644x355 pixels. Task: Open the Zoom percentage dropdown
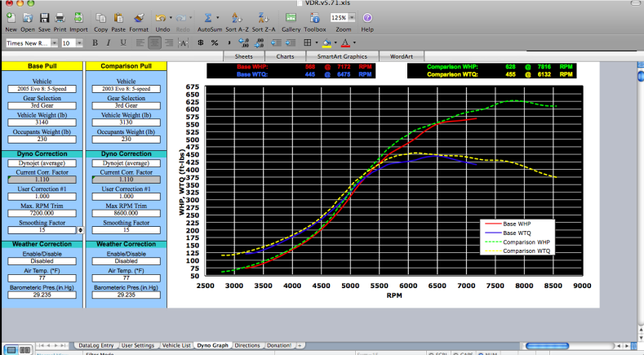(352, 18)
